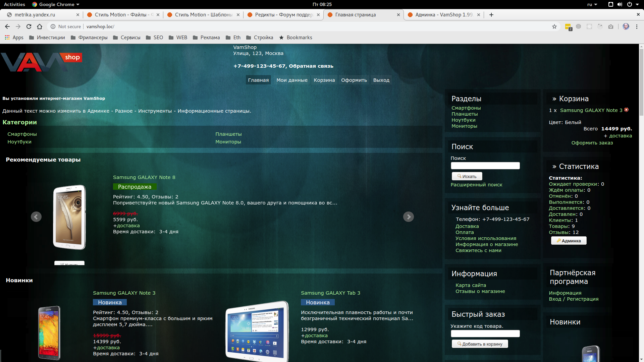Open Реклама bookmarks folder
Screen dimensions: 644x362
(207, 38)
